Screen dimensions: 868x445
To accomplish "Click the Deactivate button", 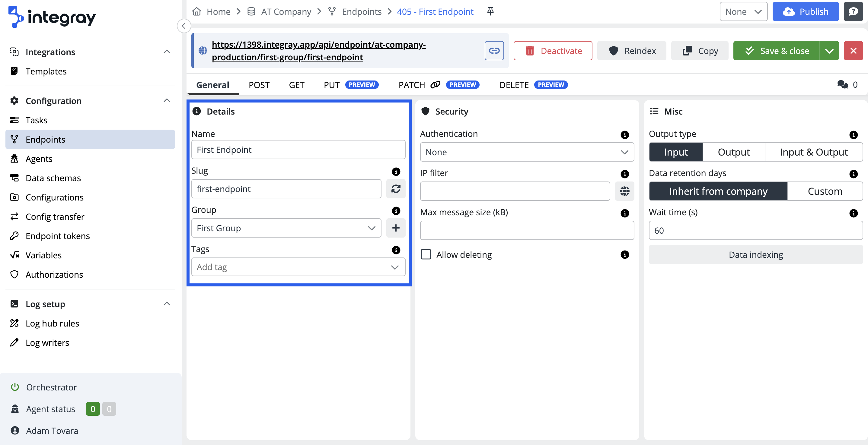I will [x=553, y=51].
